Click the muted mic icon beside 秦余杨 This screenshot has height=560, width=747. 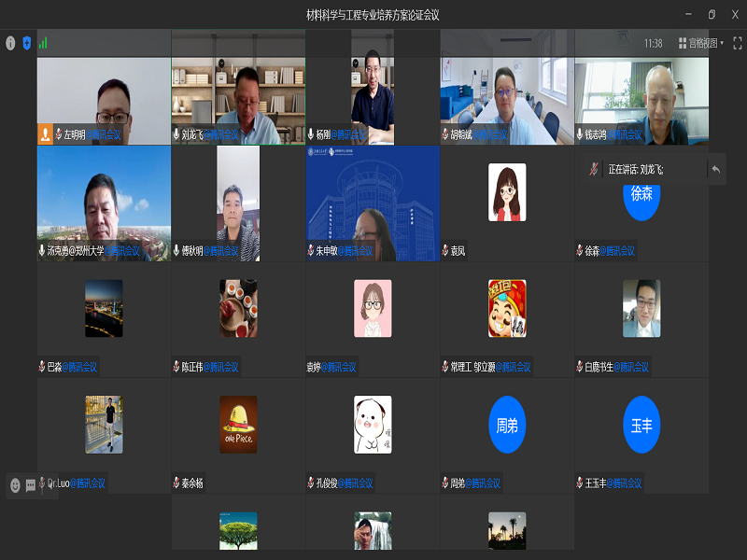click(176, 483)
